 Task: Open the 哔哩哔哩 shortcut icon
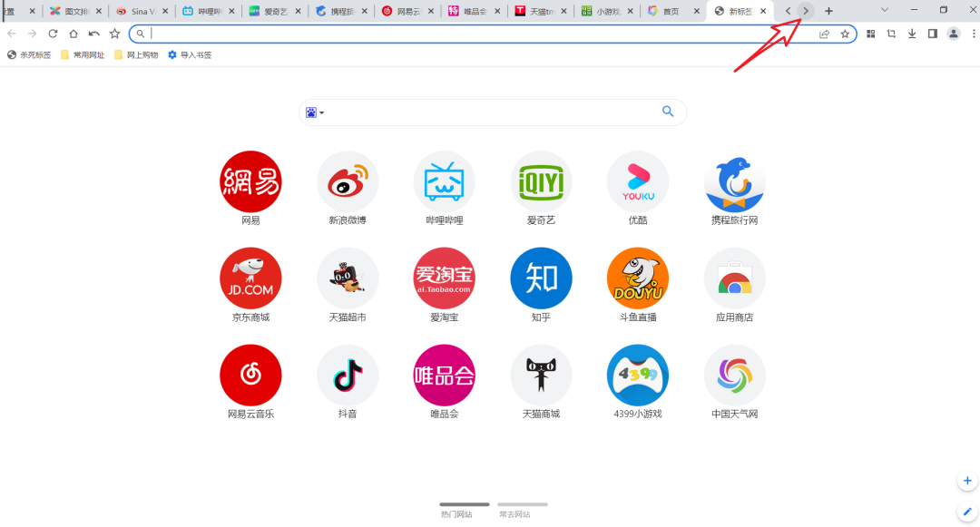[445, 181]
